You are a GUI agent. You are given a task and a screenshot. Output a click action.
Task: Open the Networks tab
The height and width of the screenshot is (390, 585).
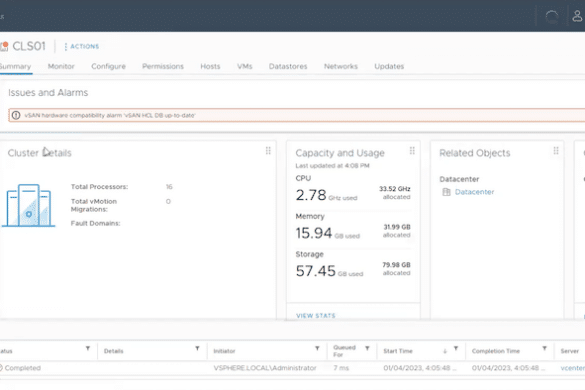click(341, 66)
